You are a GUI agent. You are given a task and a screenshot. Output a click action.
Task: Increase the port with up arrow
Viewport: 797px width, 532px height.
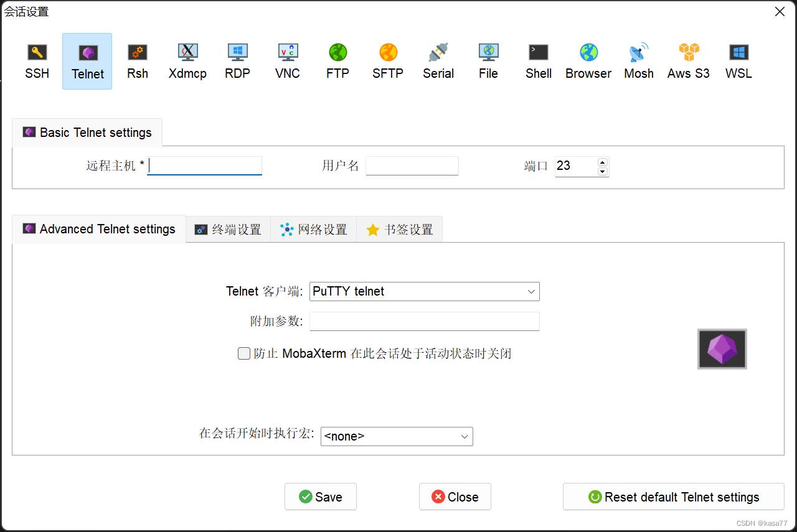coord(602,162)
